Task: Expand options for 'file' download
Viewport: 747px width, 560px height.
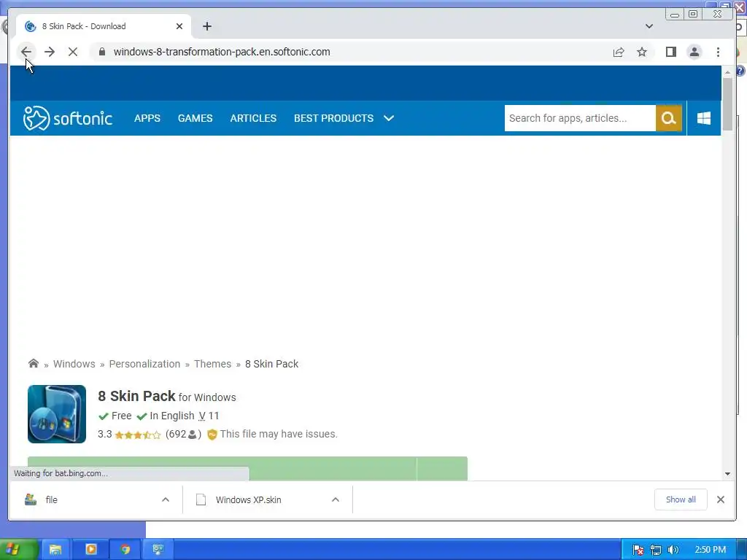Action: point(166,500)
